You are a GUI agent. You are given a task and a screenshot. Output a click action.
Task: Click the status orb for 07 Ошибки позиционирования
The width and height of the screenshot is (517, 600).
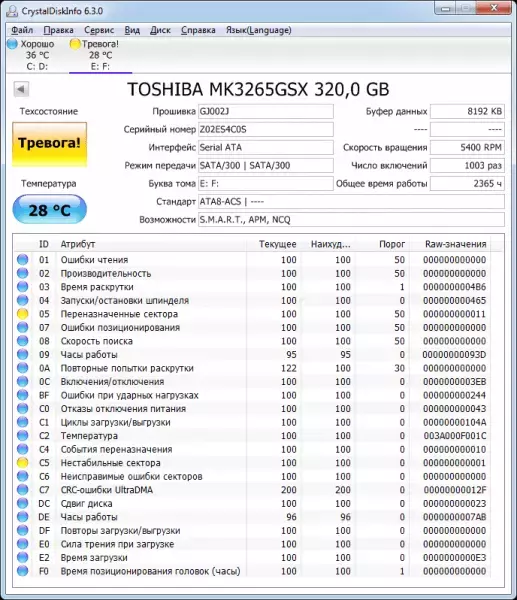pos(23,328)
